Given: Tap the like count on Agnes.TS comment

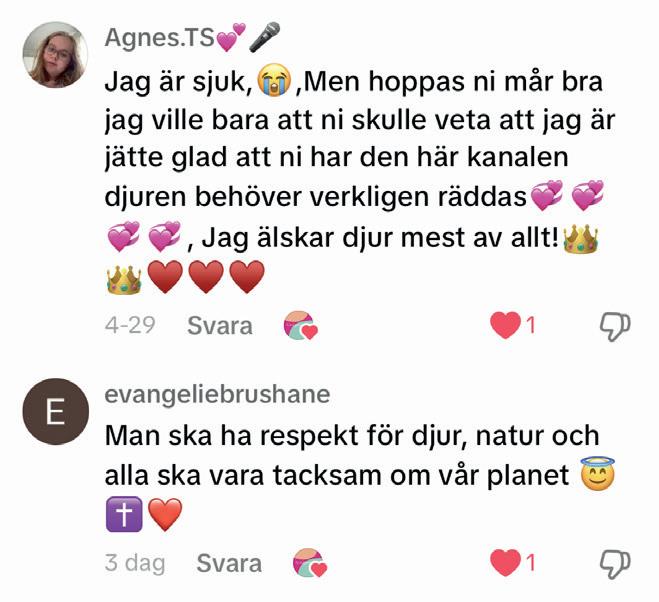Looking at the screenshot, I should [x=530, y=325].
